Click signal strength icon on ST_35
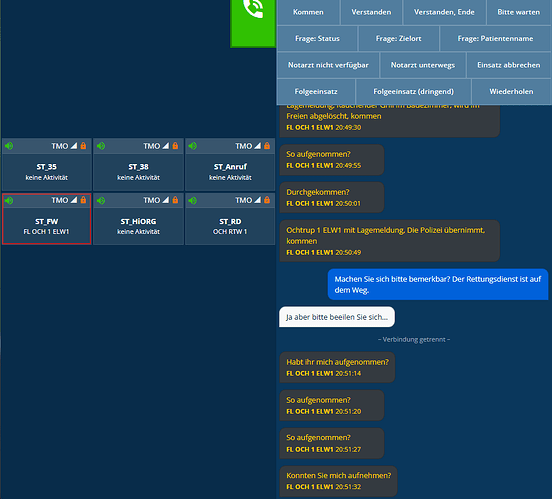 pos(74,146)
